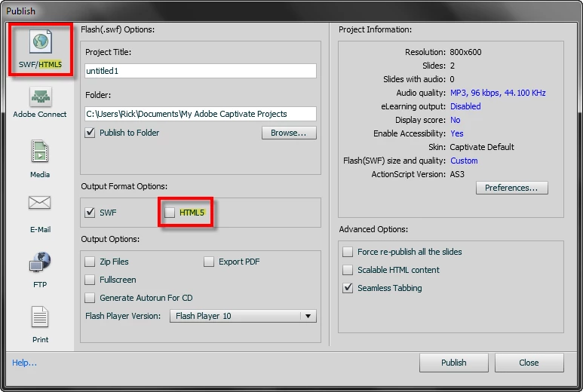Click the Enable Accessibility Yes link

pos(456,133)
